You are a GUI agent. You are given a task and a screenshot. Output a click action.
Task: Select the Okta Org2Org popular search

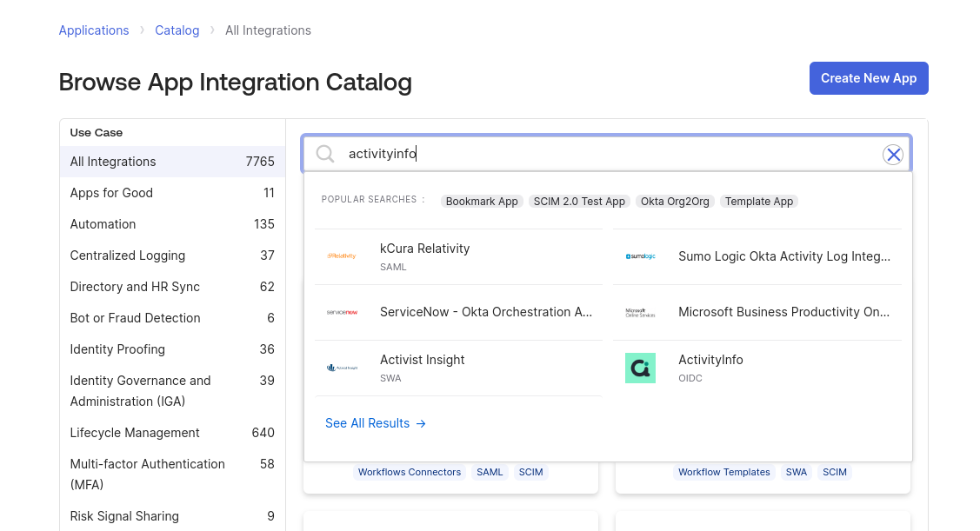(x=675, y=201)
